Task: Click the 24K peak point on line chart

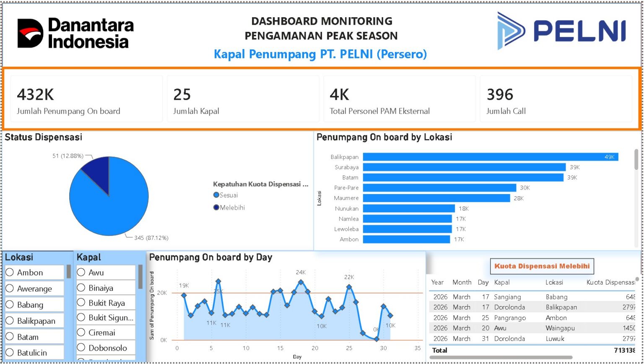Action: pyautogui.click(x=301, y=282)
